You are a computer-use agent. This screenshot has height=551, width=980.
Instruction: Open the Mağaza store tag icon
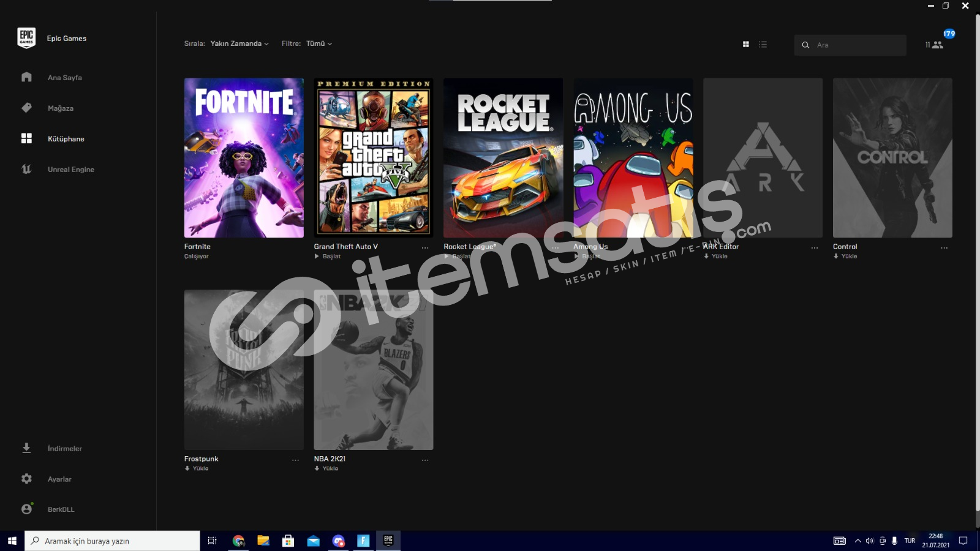(x=26, y=108)
